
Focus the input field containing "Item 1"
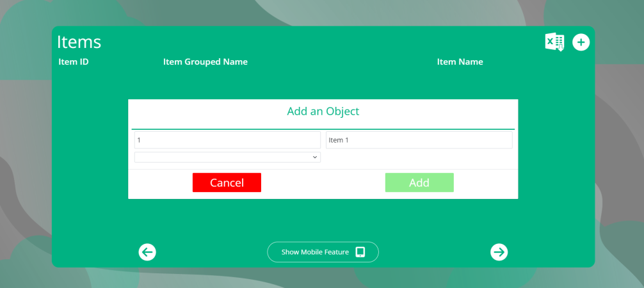[x=419, y=140]
